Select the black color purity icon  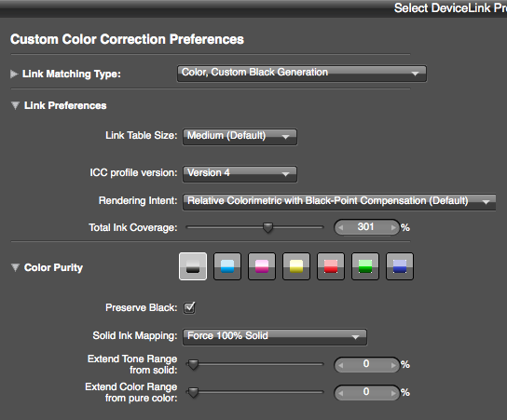pos(193,266)
